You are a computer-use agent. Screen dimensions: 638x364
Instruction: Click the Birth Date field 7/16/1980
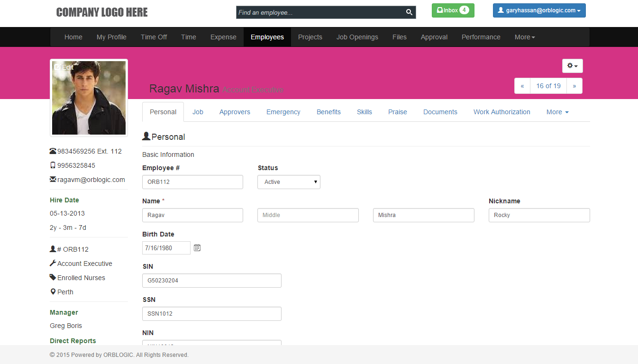click(166, 248)
